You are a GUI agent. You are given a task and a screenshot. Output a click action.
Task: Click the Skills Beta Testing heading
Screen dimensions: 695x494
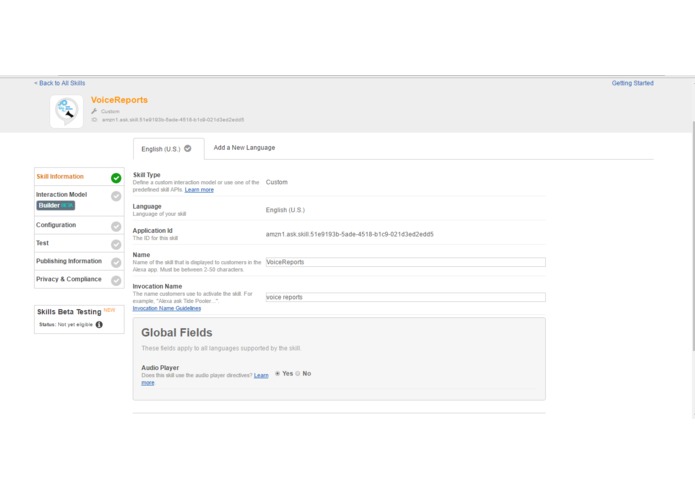click(x=69, y=312)
